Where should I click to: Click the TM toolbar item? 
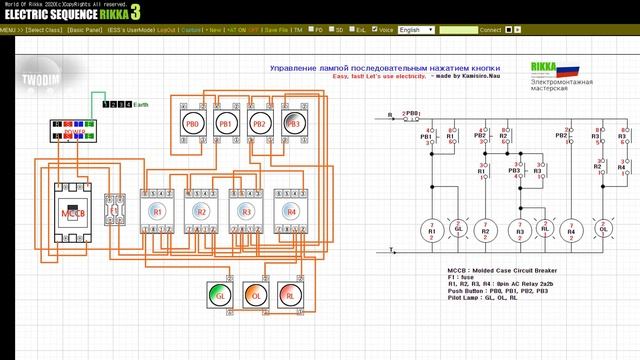(298, 30)
